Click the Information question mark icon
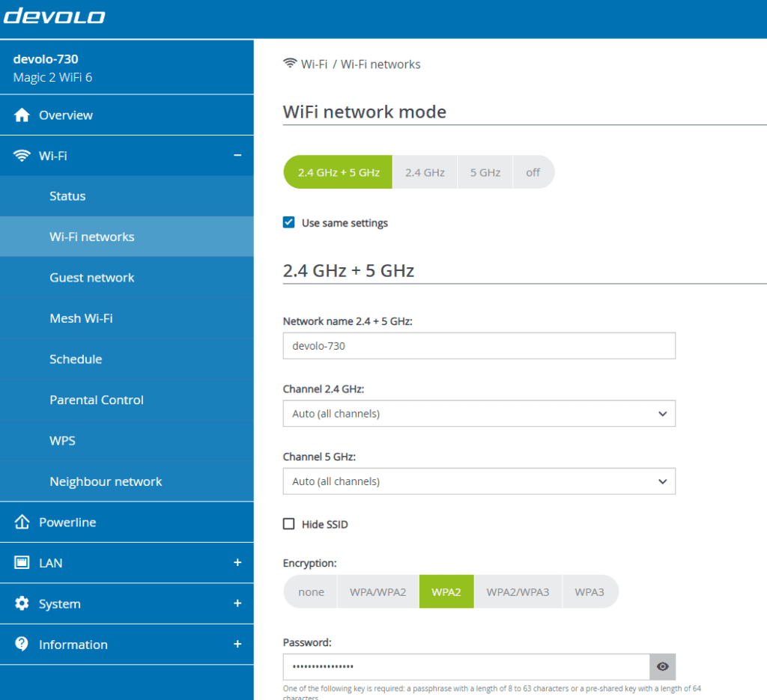 tap(22, 645)
